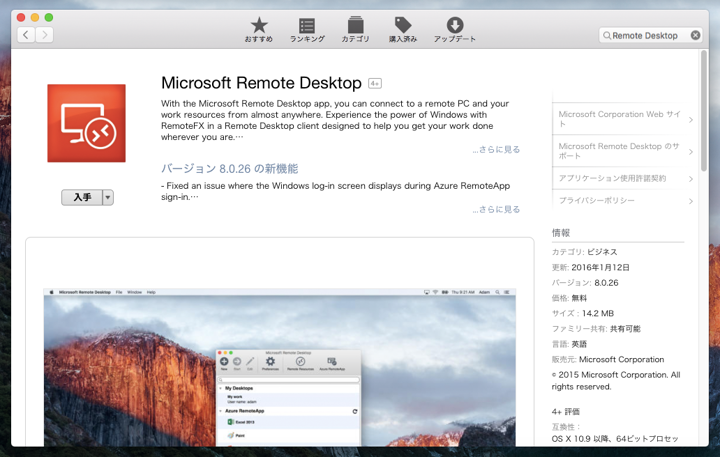
Task: Open Microsoft Remote Desktop のサポート link
Action: pyautogui.click(x=619, y=151)
